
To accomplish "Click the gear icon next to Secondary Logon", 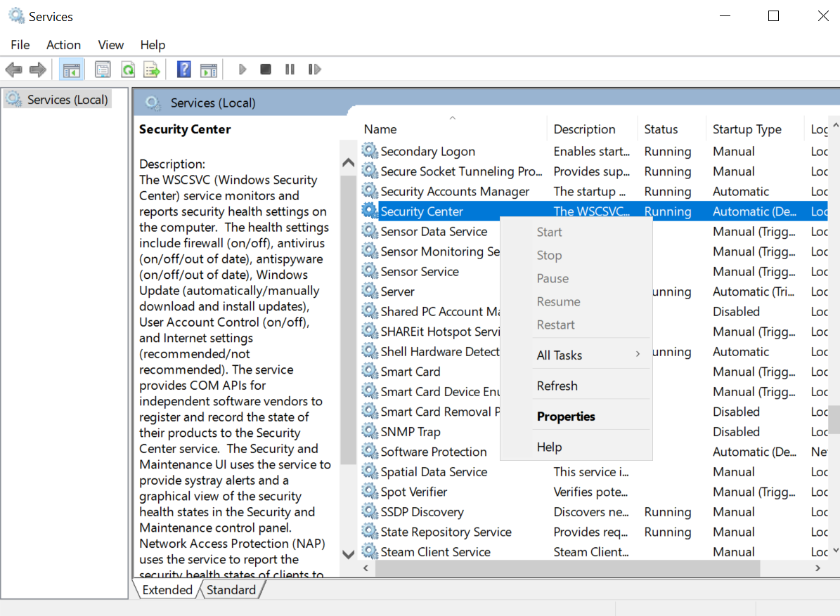I will 370,151.
